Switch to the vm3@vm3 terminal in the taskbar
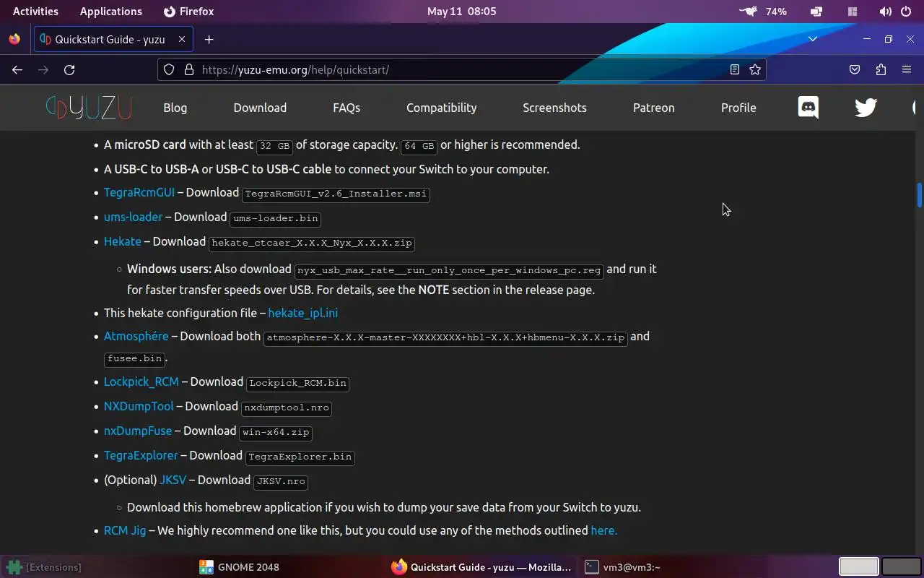Viewport: 924px width, 578px height. pos(622,567)
